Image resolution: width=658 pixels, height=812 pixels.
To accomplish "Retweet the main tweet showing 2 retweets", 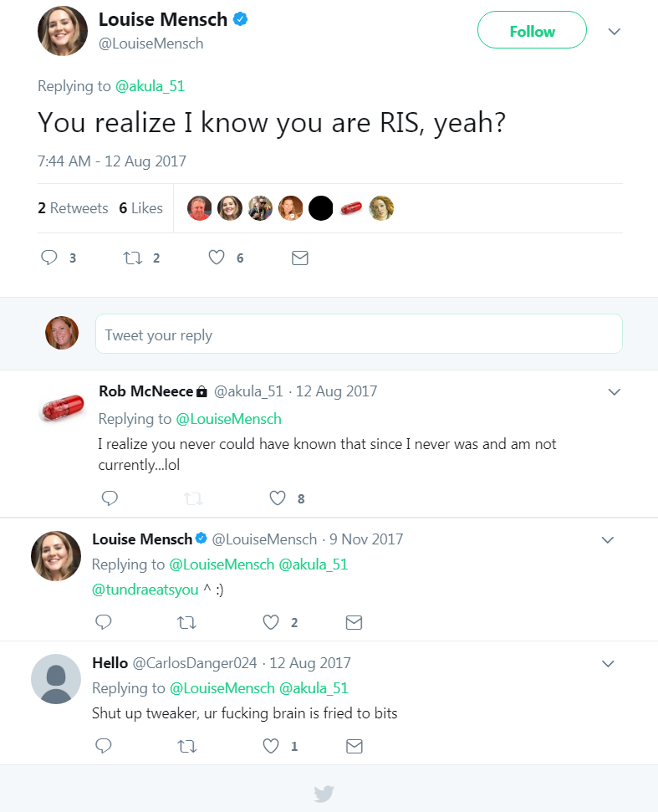I will [x=132, y=258].
